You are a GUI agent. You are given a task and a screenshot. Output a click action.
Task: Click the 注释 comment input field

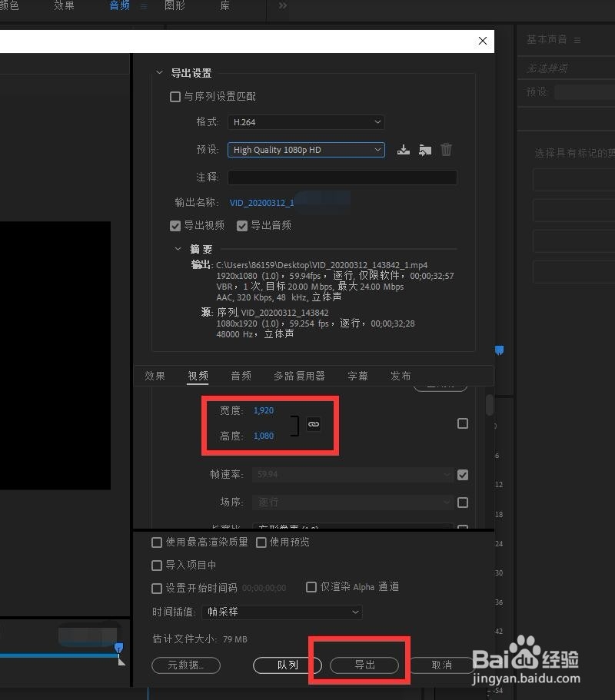342,177
